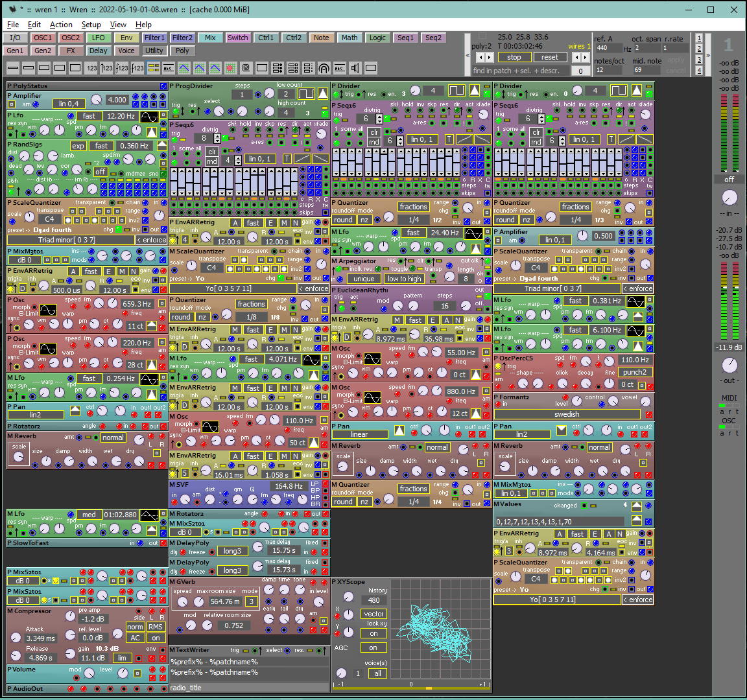Click the right double-chevron expand icon
747x700 pixels.
(x=708, y=56)
